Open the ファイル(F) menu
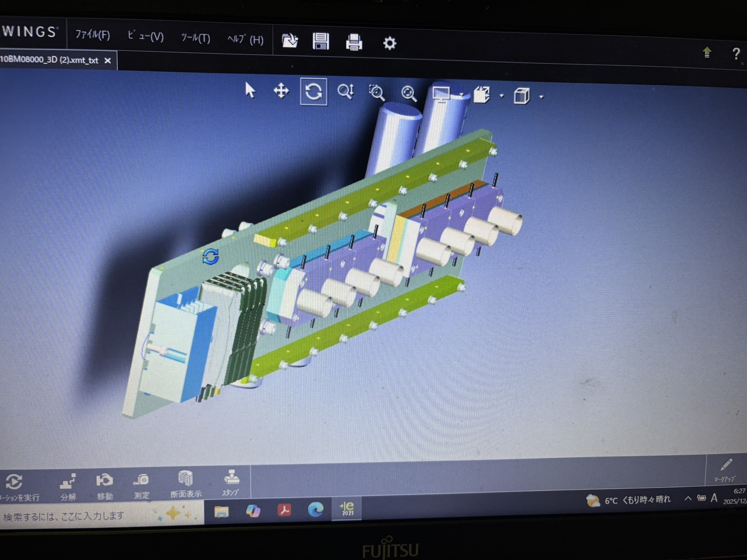This screenshot has width=747, height=560. click(x=92, y=35)
